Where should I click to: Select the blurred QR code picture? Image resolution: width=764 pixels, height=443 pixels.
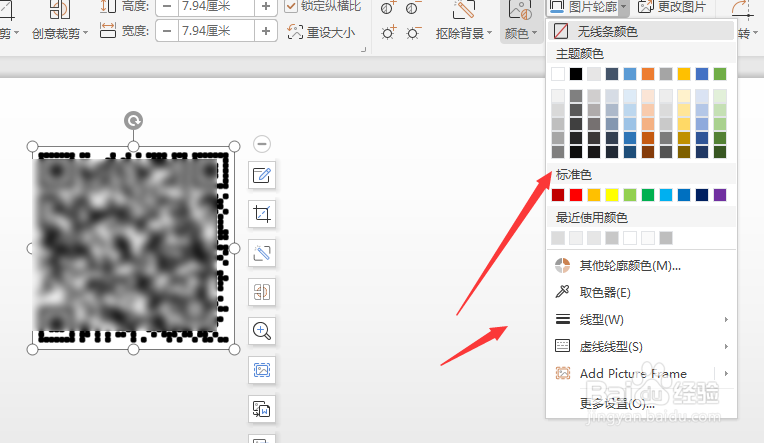point(133,248)
